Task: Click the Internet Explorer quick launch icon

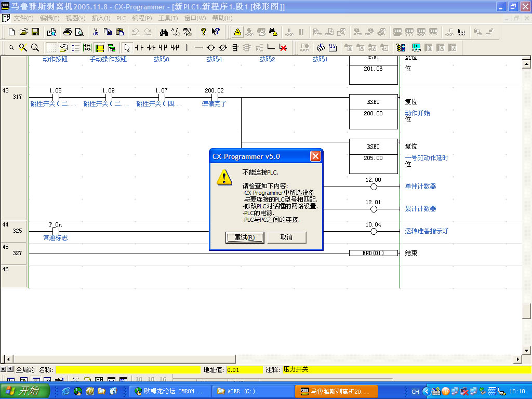Action: click(66, 391)
